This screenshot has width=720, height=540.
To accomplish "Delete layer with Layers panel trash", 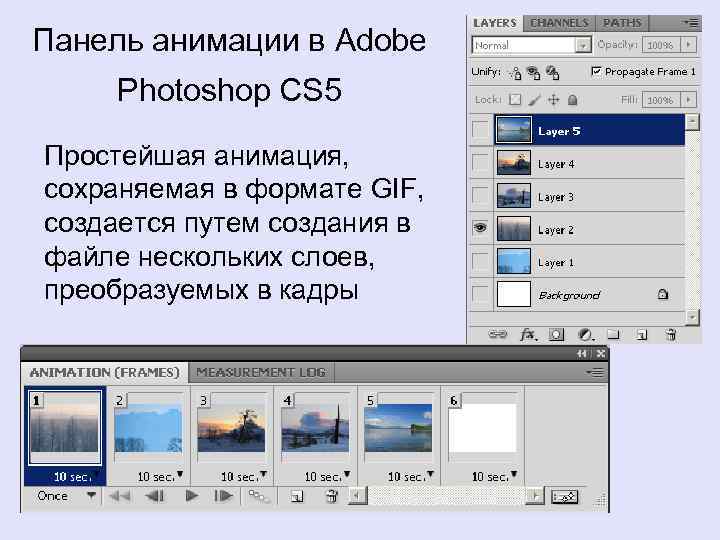I will click(671, 335).
